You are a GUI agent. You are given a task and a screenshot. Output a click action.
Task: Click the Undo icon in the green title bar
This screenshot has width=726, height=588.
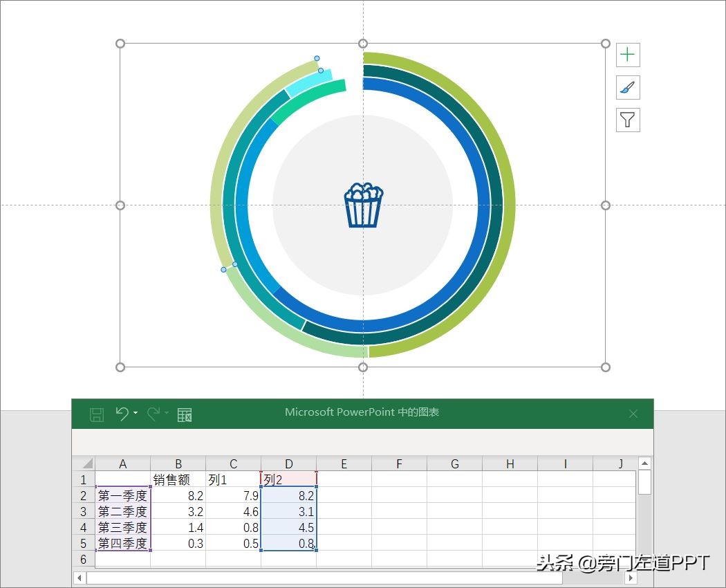122,413
